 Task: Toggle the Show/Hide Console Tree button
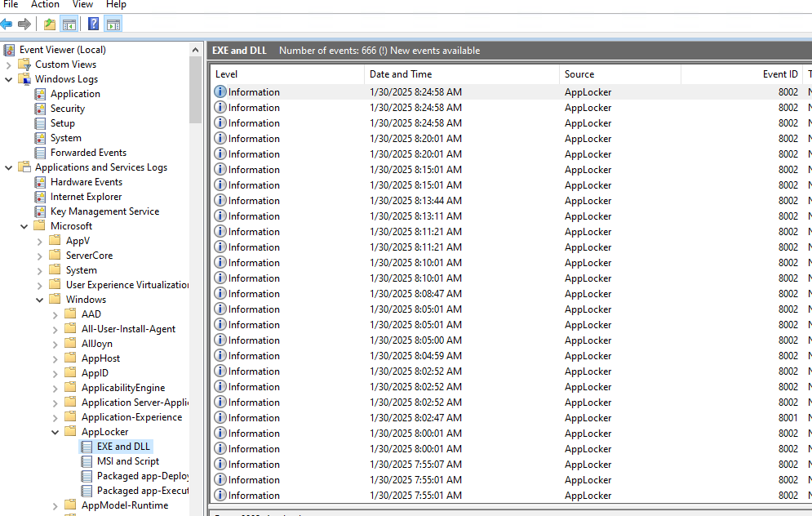click(69, 23)
